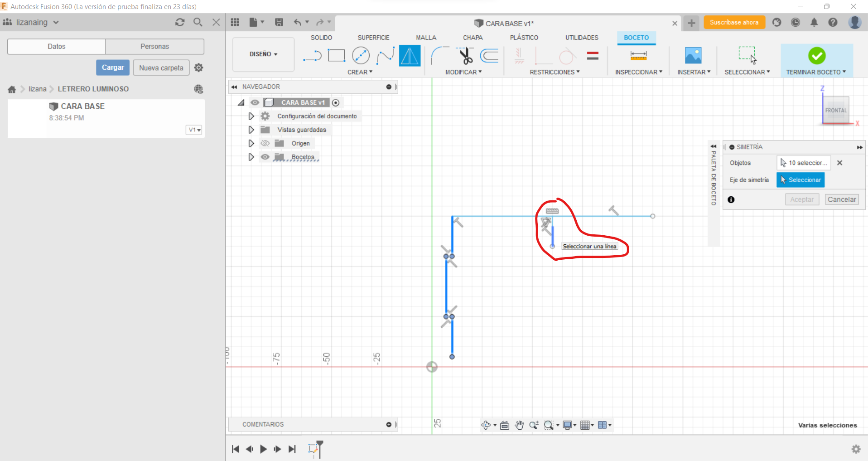Switch to the SUPERFICIE tab
This screenshot has height=461, width=868.
click(373, 38)
